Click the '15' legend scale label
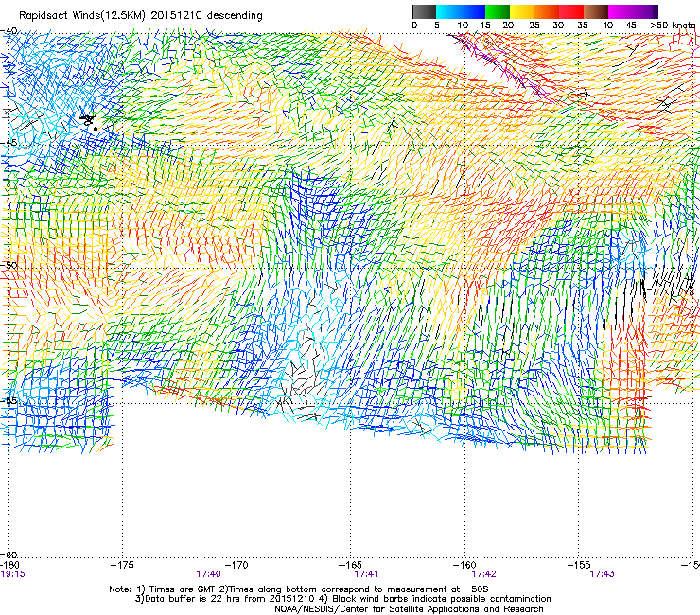Image resolution: width=700 pixels, height=615 pixels. (x=485, y=26)
